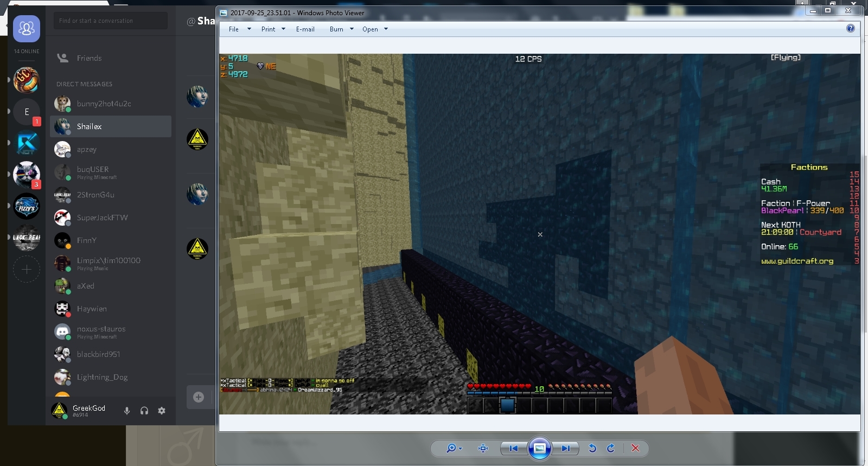Viewport: 868px width, 466px height.
Task: Open the noxus-stauros conversation
Action: point(111,331)
